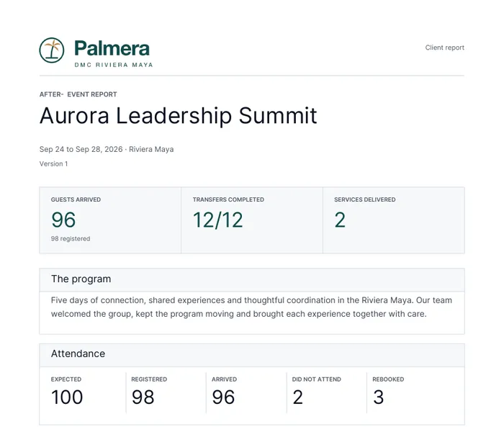
Task: Click the 'EXPECTED' attendance label
Action: point(66,379)
